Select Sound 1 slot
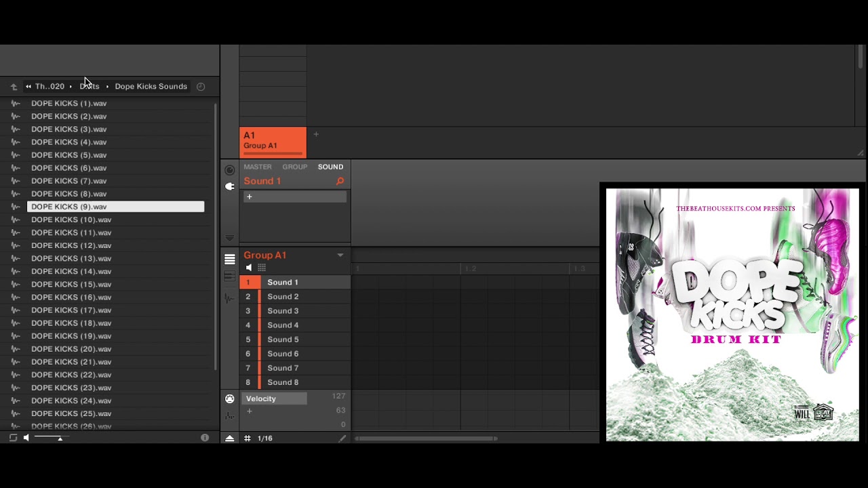Screen dimensions: 868x488 pos(295,283)
